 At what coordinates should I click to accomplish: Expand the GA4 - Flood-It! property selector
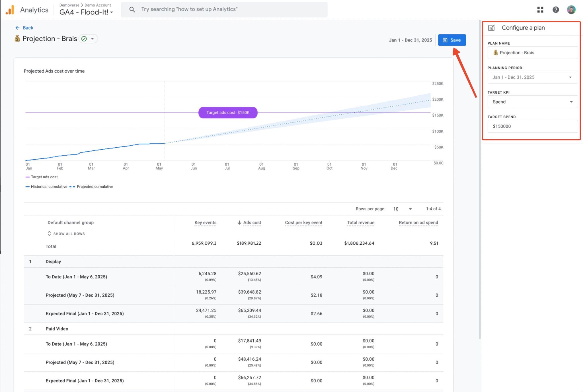(86, 12)
